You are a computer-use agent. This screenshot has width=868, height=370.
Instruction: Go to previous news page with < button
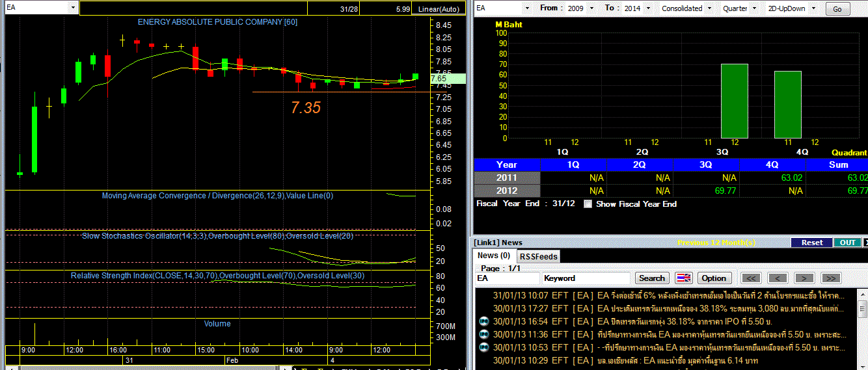point(778,278)
